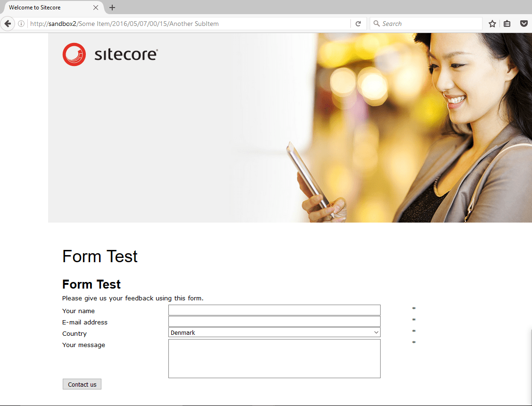Close the Welcome to Sitecore tab
This screenshot has height=406, width=532.
[96, 8]
